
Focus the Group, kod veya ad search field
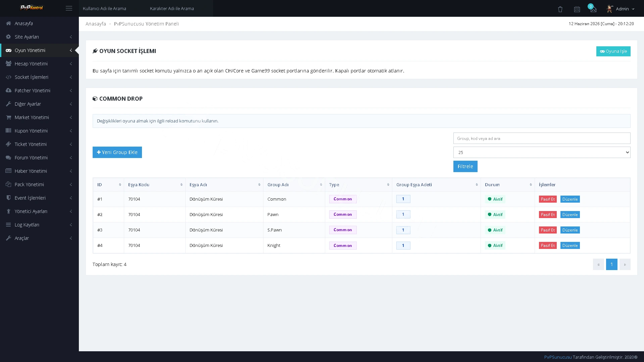pos(542,138)
